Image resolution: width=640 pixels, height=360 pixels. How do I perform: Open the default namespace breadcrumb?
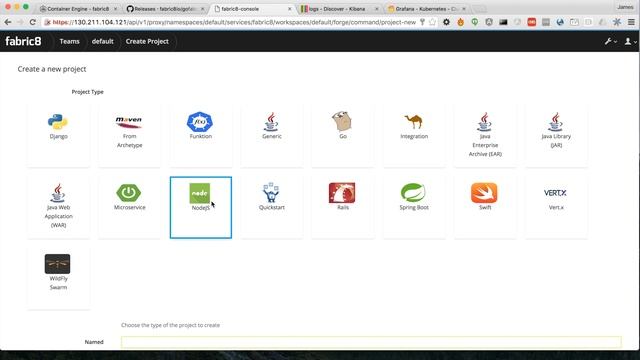click(102, 41)
